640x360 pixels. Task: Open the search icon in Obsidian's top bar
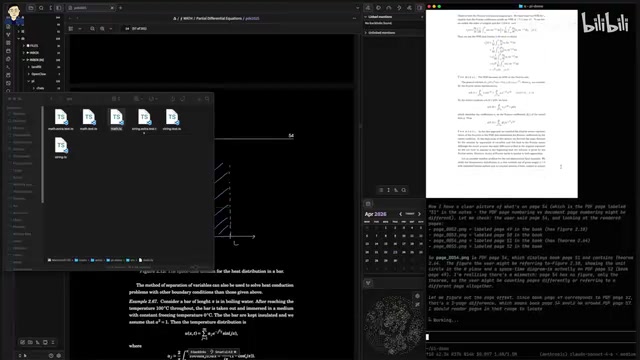[41, 8]
